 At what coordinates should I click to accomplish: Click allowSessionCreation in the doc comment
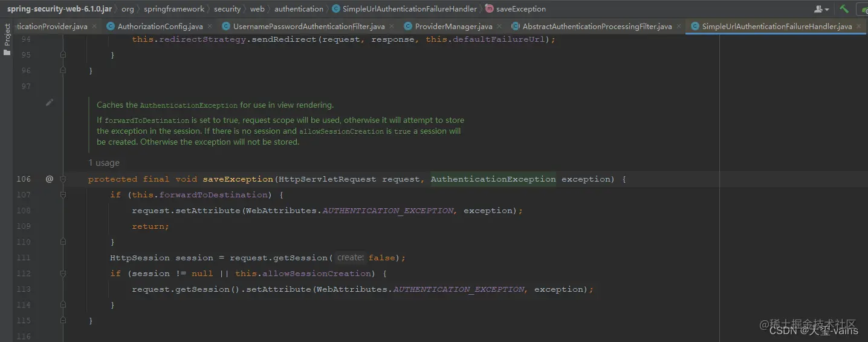coord(342,131)
